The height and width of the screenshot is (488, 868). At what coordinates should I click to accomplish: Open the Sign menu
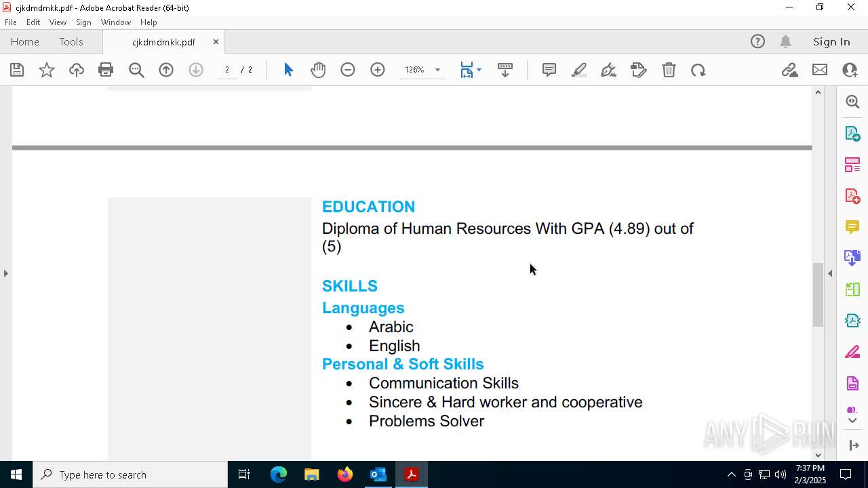83,22
